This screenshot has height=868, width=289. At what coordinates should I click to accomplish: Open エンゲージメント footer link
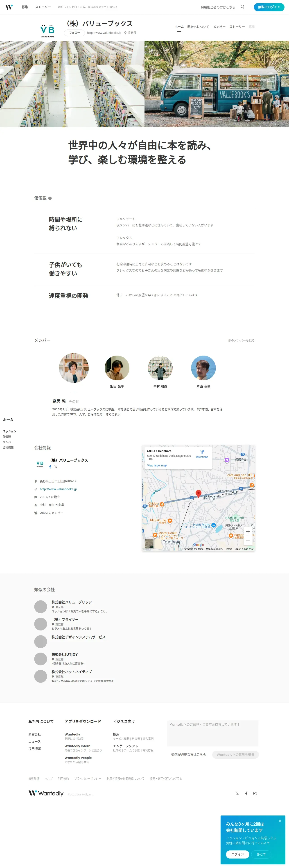coord(126,746)
